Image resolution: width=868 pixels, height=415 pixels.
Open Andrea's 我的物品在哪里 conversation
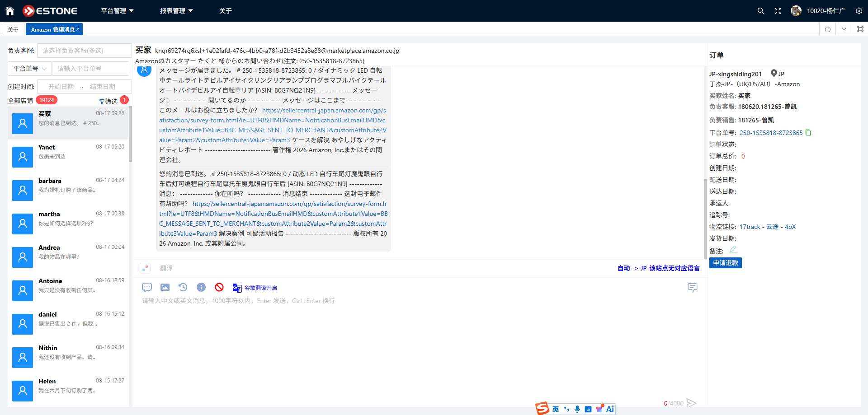[x=68, y=256]
